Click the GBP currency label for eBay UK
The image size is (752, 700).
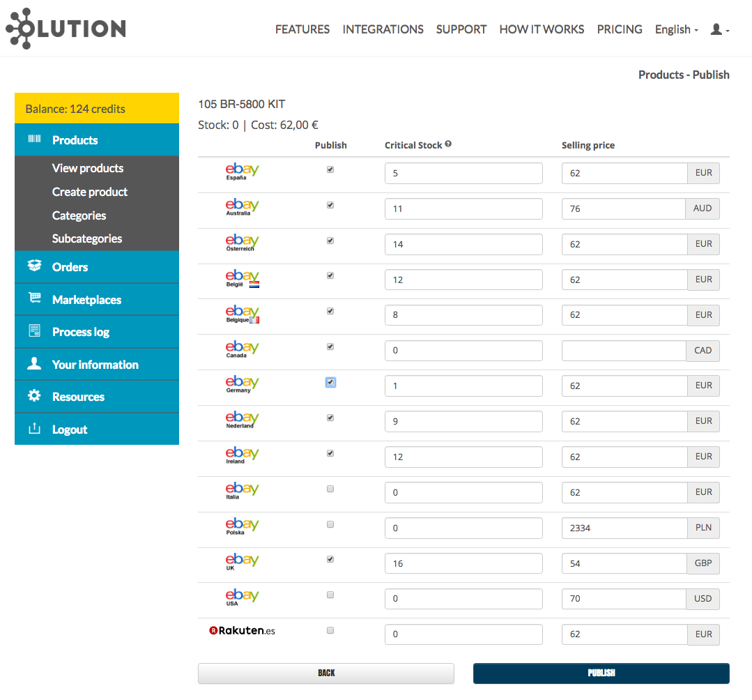703,563
